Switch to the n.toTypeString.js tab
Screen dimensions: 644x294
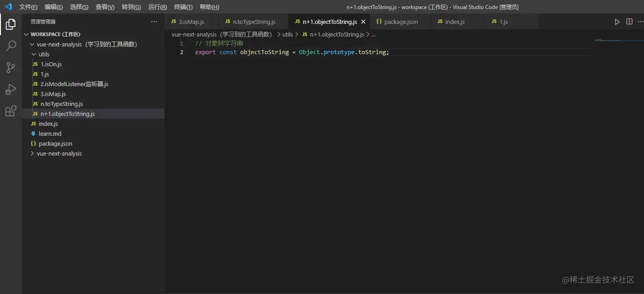pos(253,22)
